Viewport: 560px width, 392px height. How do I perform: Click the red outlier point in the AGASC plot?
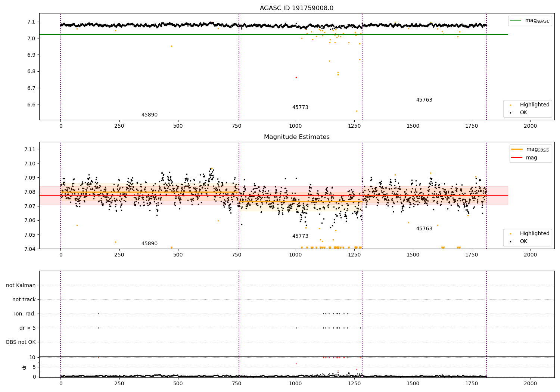[296, 77]
